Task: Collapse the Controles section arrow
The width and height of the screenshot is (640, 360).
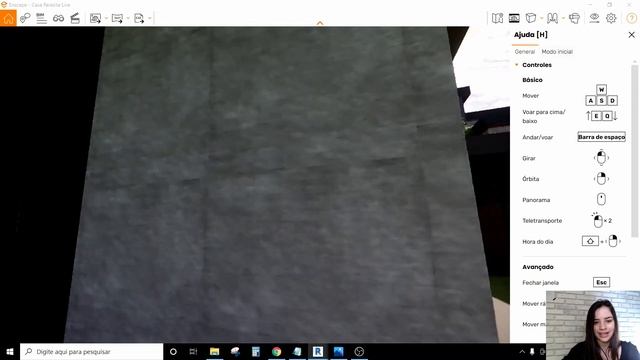Action: pyautogui.click(x=517, y=65)
